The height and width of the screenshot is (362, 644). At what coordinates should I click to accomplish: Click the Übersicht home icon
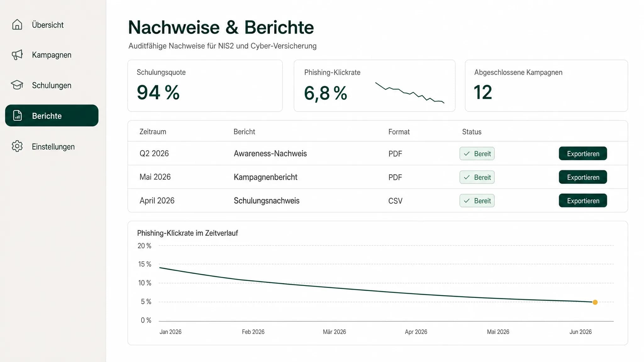tap(17, 25)
